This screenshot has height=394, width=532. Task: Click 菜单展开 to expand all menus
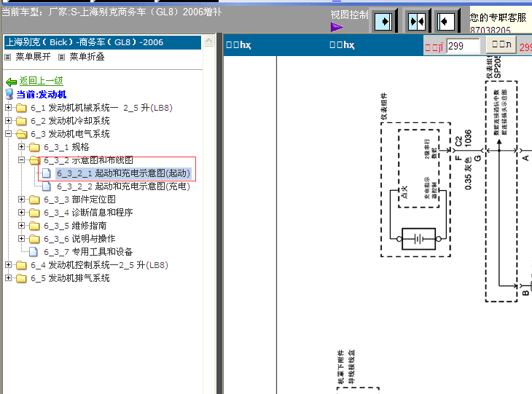click(x=33, y=57)
